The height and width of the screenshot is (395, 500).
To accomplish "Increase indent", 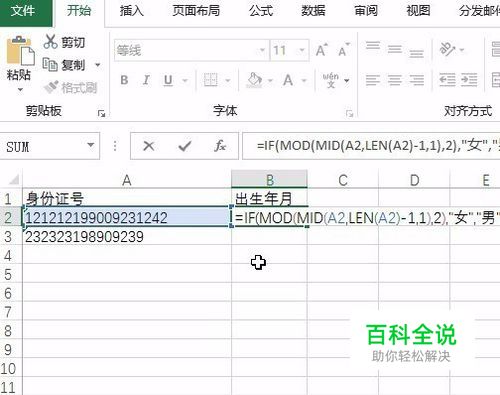I will point(469,80).
